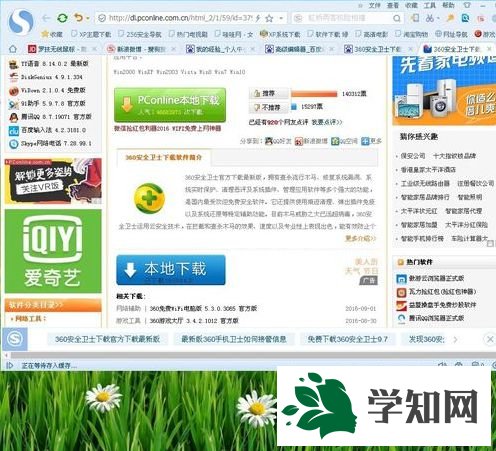Focus the browser search box
Viewport: 496px width, 451px height.
(347, 18)
